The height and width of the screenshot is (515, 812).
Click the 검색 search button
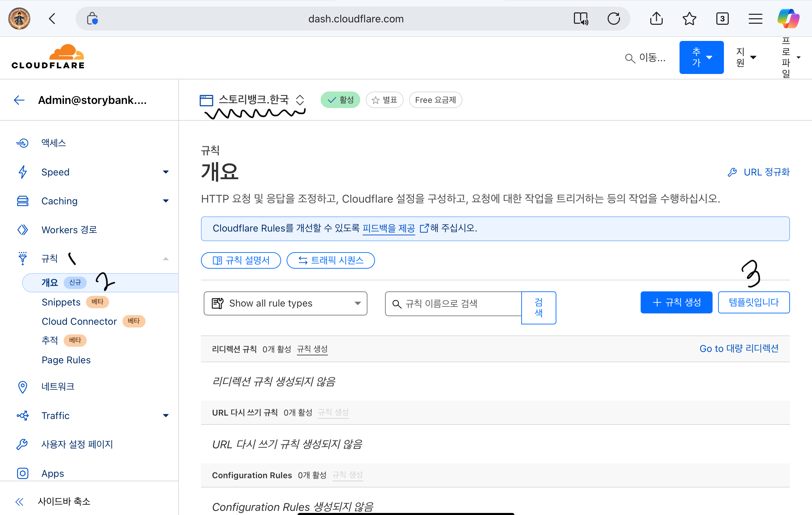coord(538,308)
